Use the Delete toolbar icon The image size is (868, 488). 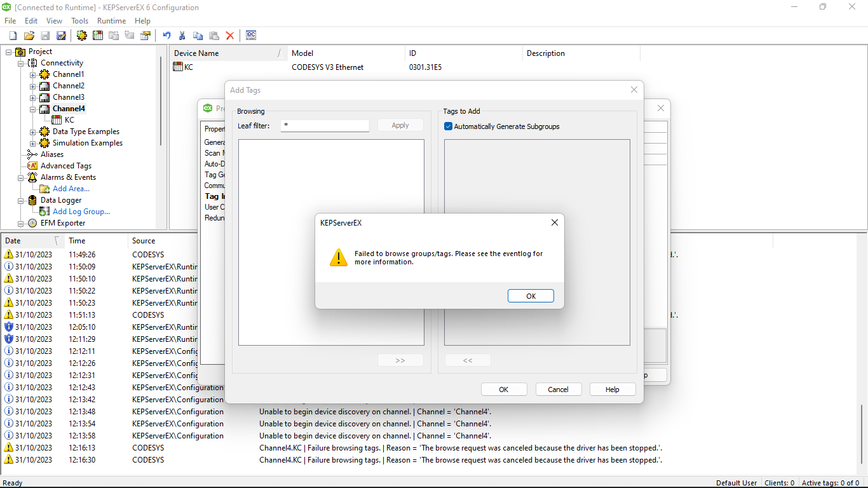point(229,36)
